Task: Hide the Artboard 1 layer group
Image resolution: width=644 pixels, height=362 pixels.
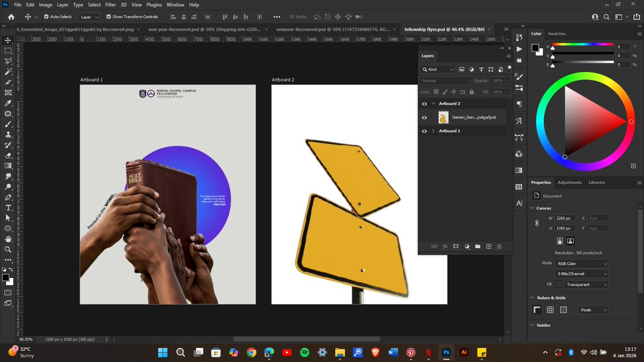Action: coord(425,131)
